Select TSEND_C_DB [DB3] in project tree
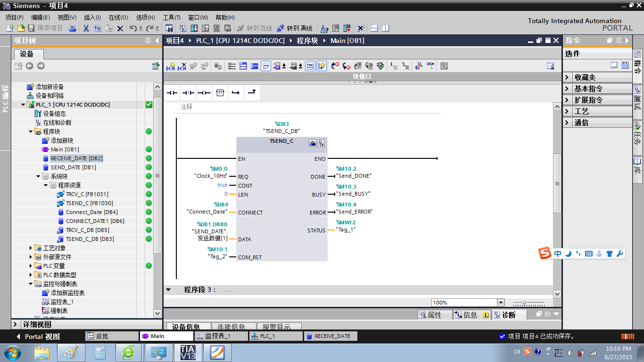 (x=90, y=239)
